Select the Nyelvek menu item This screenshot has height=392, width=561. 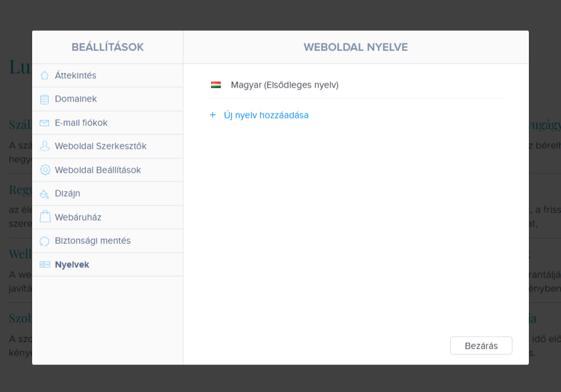click(108, 264)
